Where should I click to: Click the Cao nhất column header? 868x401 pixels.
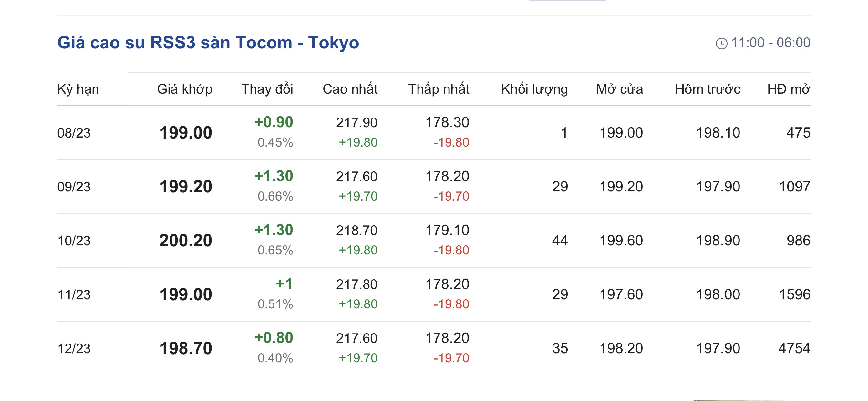click(x=350, y=89)
